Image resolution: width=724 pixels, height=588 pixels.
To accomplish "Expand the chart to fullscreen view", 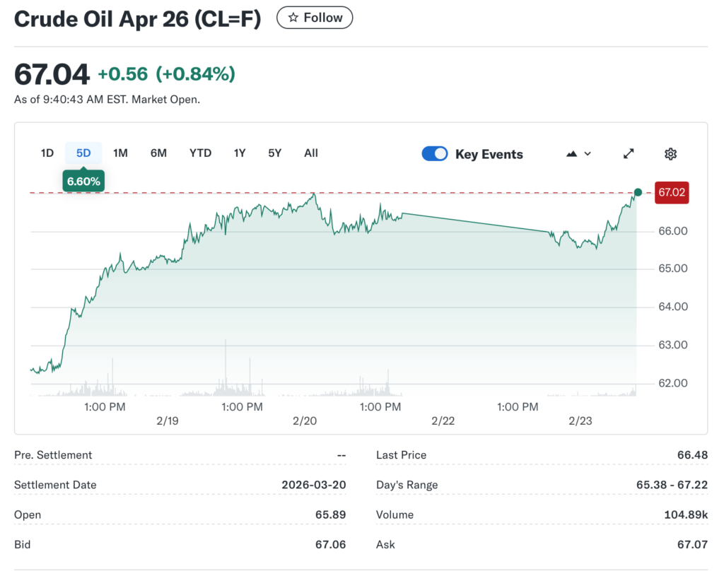I will (x=629, y=153).
